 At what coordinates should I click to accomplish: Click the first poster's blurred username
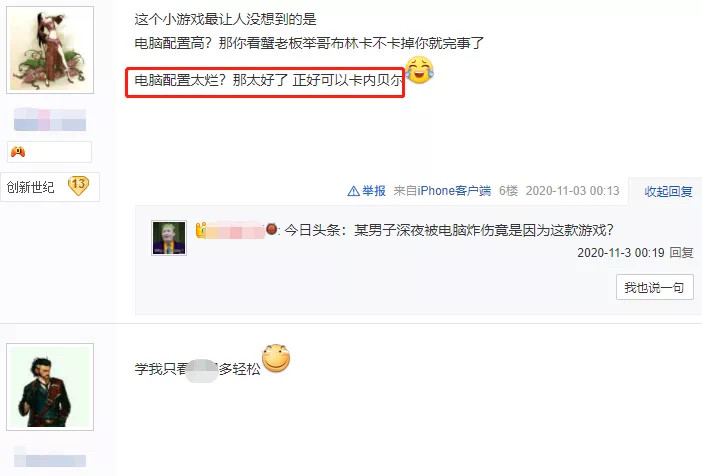pyautogui.click(x=50, y=120)
